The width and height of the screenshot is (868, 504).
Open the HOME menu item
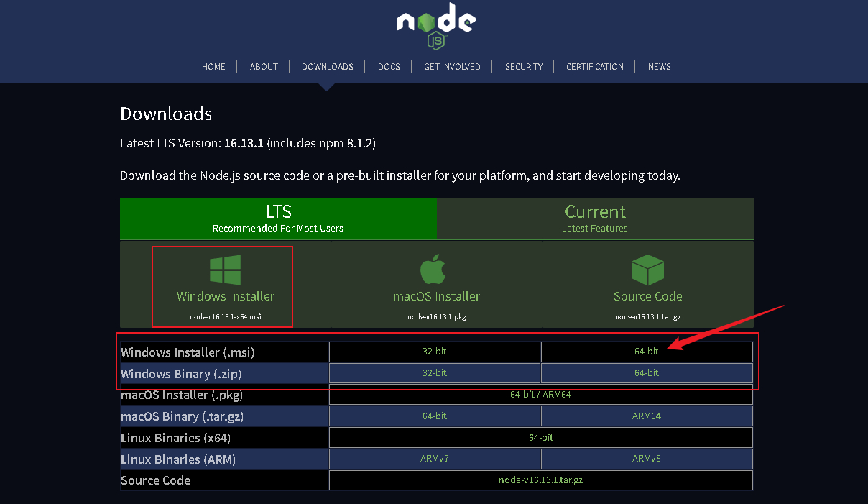point(213,67)
